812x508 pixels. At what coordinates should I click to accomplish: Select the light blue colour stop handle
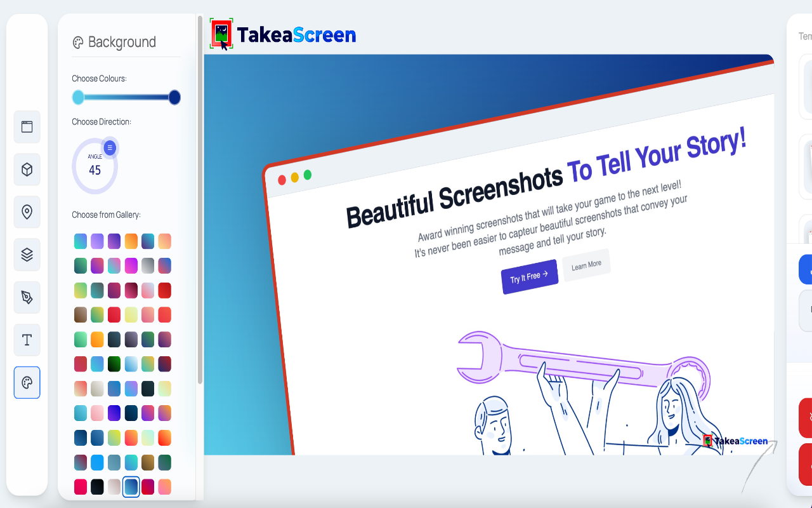pyautogui.click(x=78, y=97)
